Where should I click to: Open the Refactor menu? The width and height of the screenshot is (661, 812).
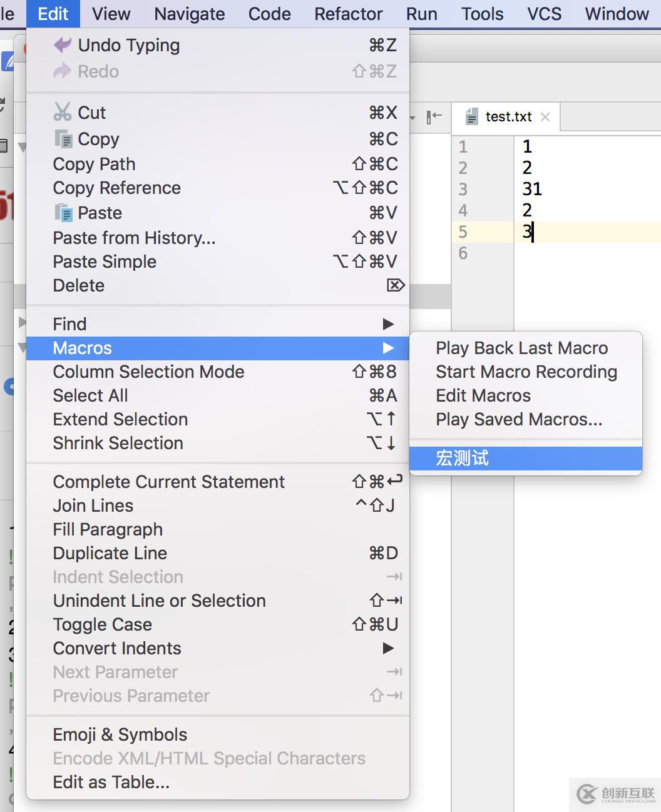pos(348,14)
